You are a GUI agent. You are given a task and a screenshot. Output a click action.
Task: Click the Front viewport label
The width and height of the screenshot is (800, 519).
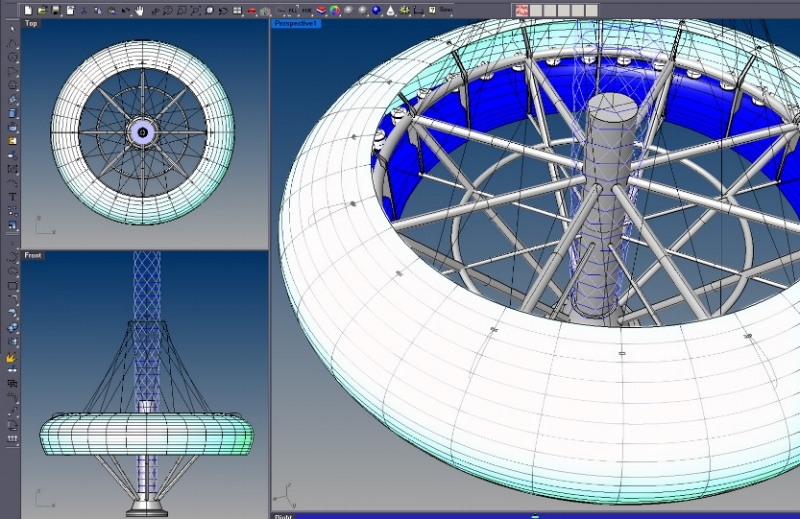click(33, 255)
